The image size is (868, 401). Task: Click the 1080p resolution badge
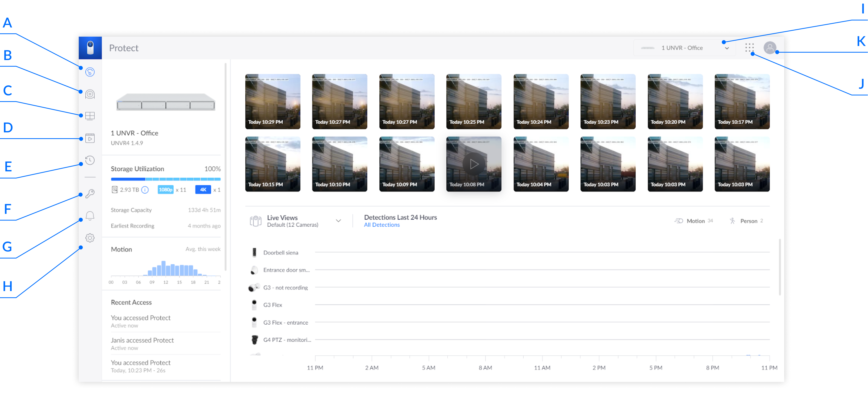(x=165, y=190)
